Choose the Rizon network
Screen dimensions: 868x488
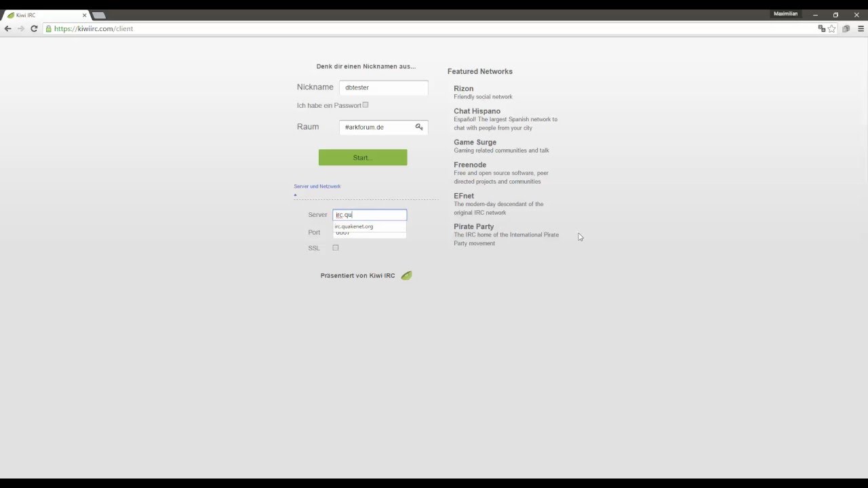point(464,89)
